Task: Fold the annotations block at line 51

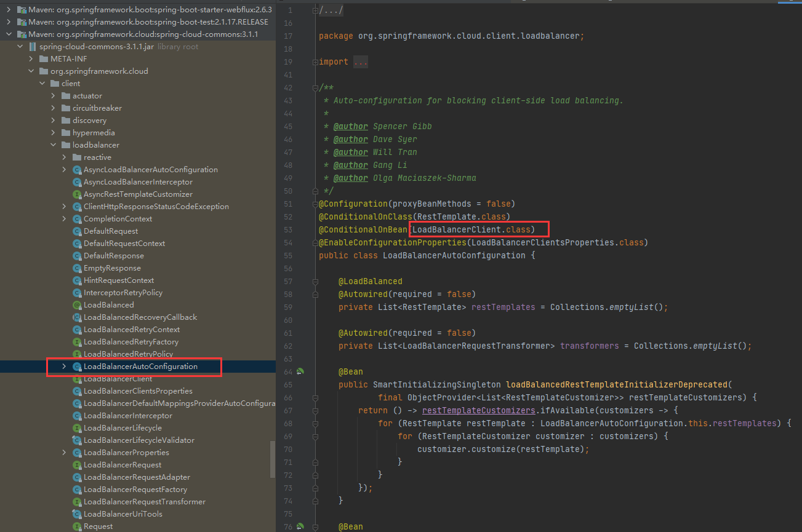Action: (x=316, y=204)
